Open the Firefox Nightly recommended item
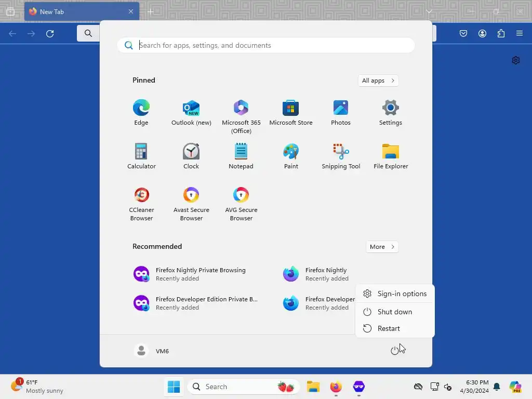This screenshot has height=399, width=532. [315, 274]
